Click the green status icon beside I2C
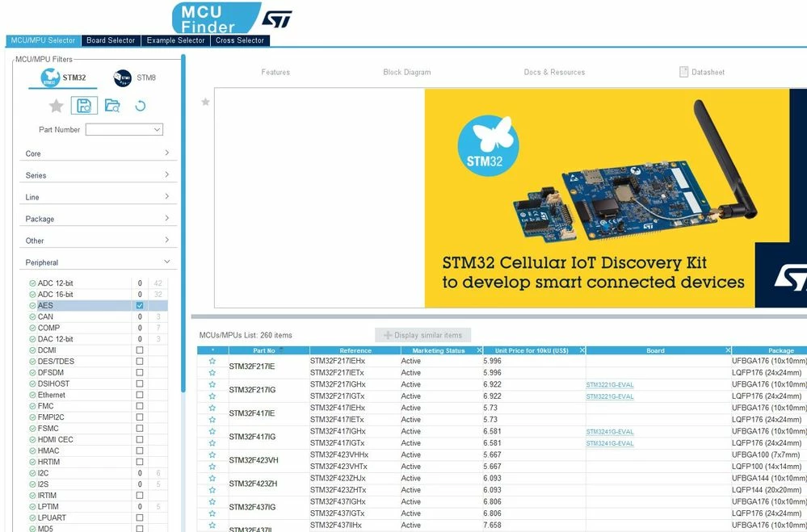807x532 pixels. point(32,473)
